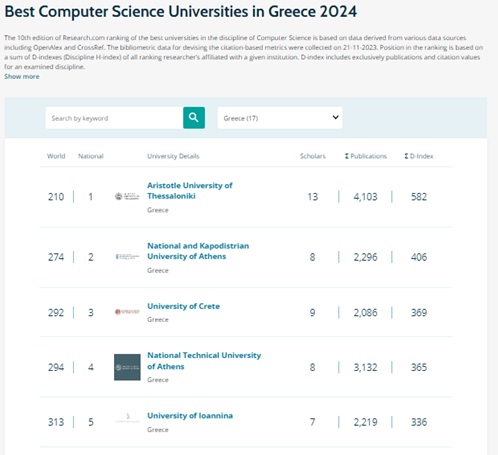Click world rank 274 cell
The width and height of the screenshot is (498, 455).
pos(56,257)
